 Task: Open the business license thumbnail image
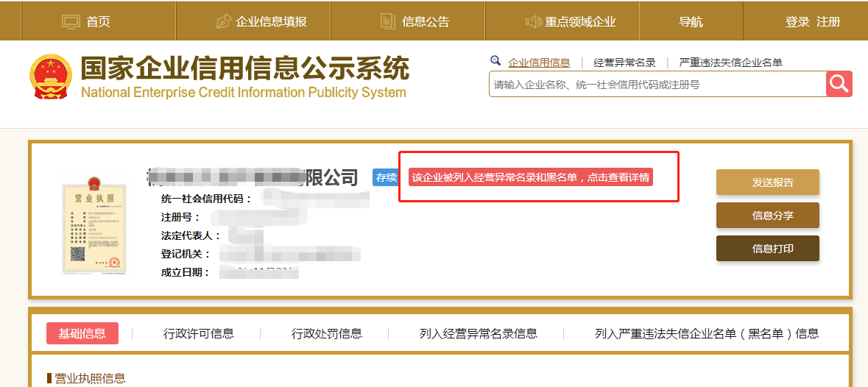(x=93, y=225)
